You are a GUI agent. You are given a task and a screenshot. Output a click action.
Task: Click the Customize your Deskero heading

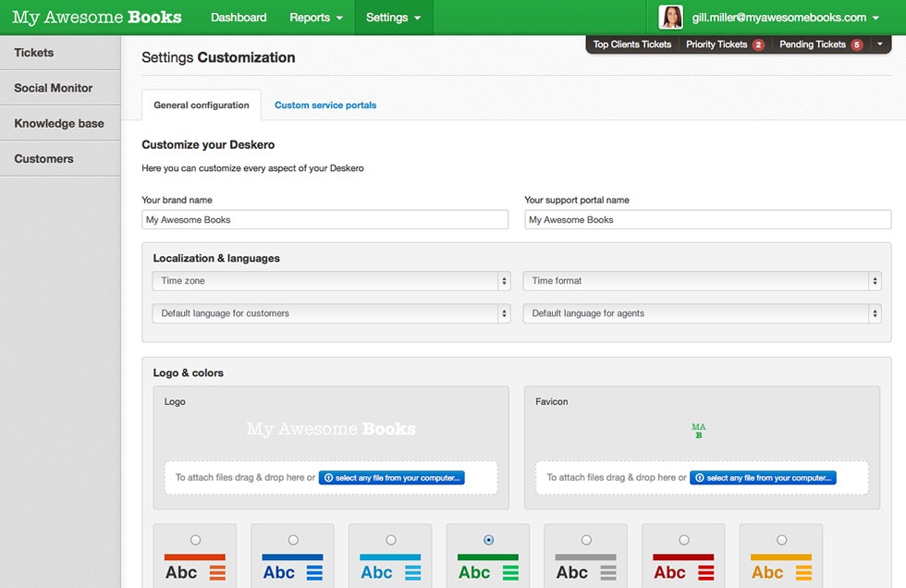point(208,144)
